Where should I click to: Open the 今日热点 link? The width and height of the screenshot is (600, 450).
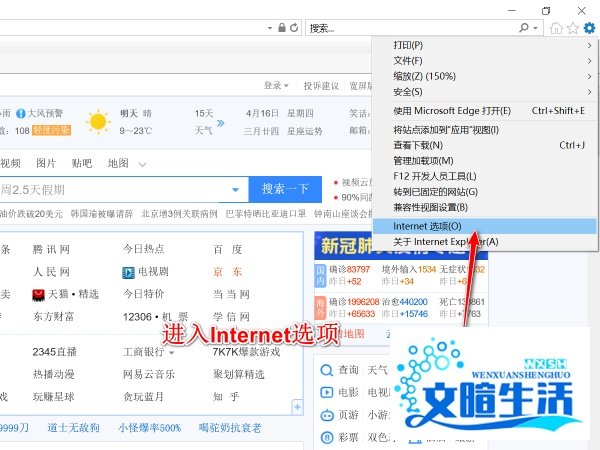[143, 249]
